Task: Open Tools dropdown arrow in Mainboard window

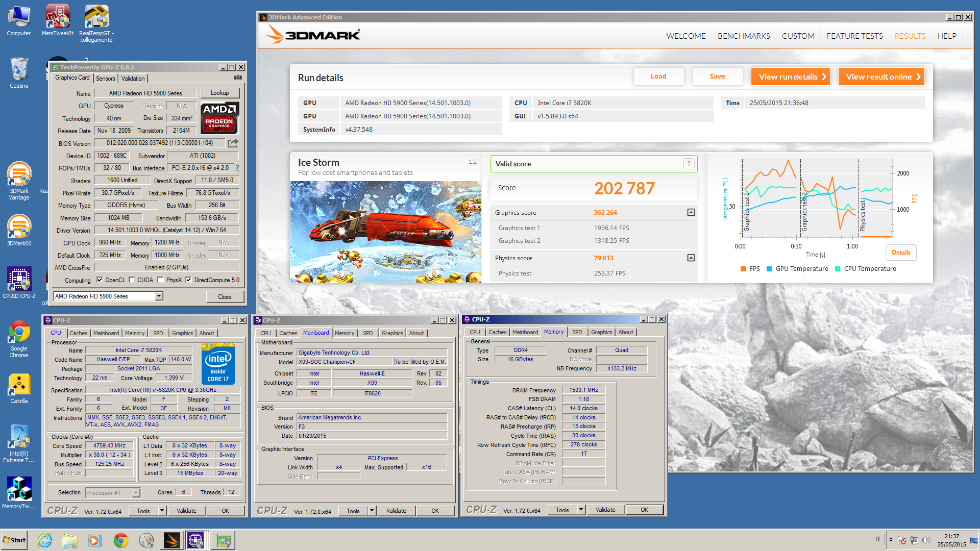Action: pos(372,510)
